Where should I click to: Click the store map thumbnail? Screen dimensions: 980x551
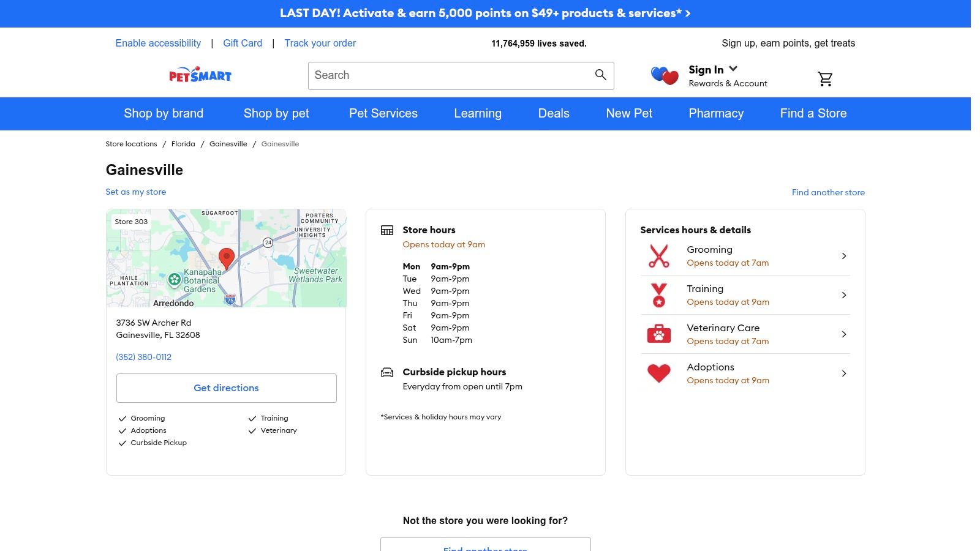[227, 258]
